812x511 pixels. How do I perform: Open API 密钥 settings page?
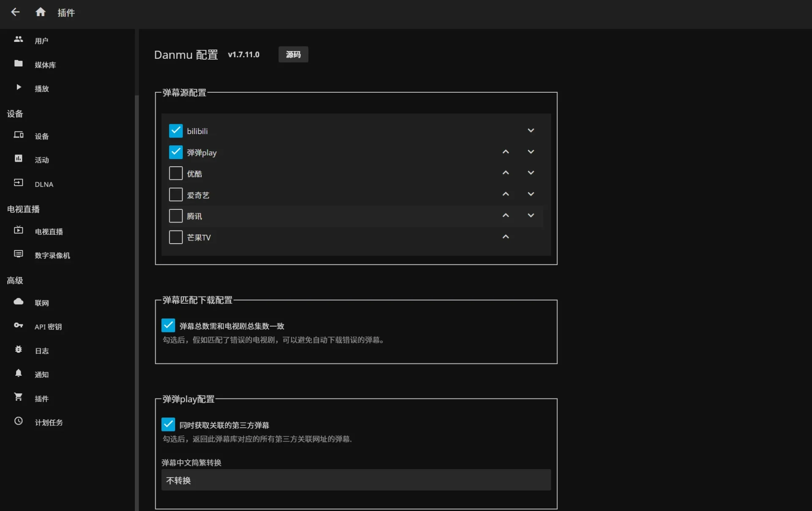click(48, 327)
